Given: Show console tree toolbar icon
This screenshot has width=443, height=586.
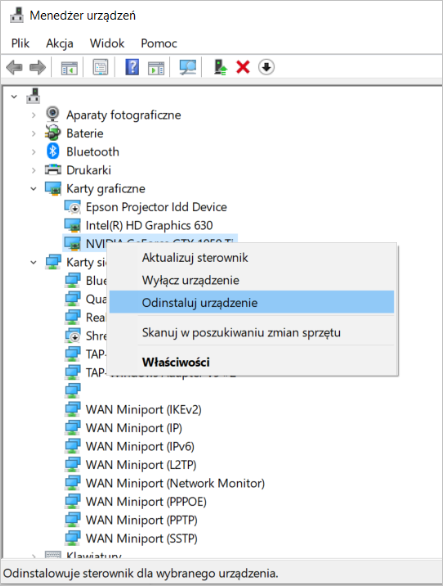Looking at the screenshot, I should point(69,68).
